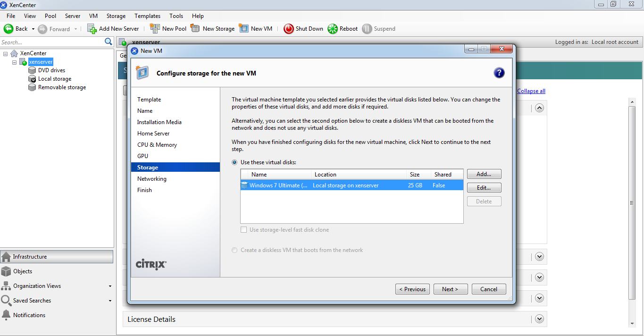This screenshot has height=336, width=644.
Task: Open the Back button history dropdown arrow
Action: (33, 29)
